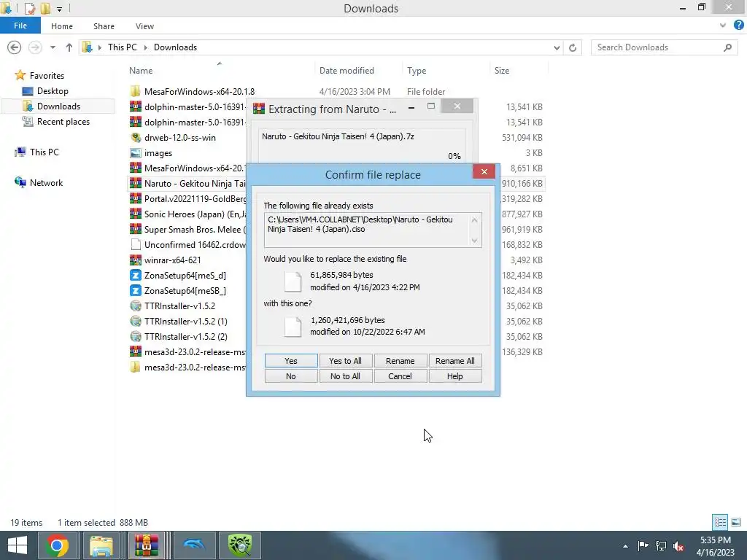Switch to the Home ribbon tab
The height and width of the screenshot is (560, 747).
pos(62,26)
